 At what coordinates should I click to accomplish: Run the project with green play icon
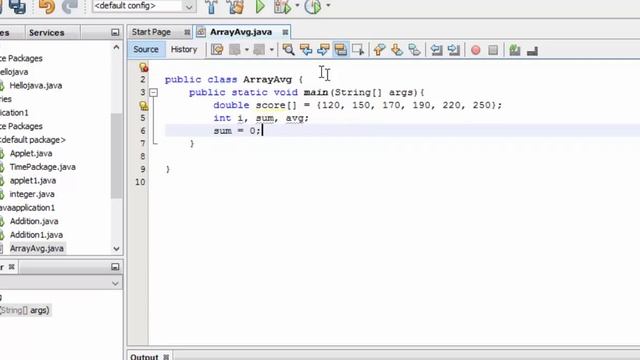(x=260, y=7)
